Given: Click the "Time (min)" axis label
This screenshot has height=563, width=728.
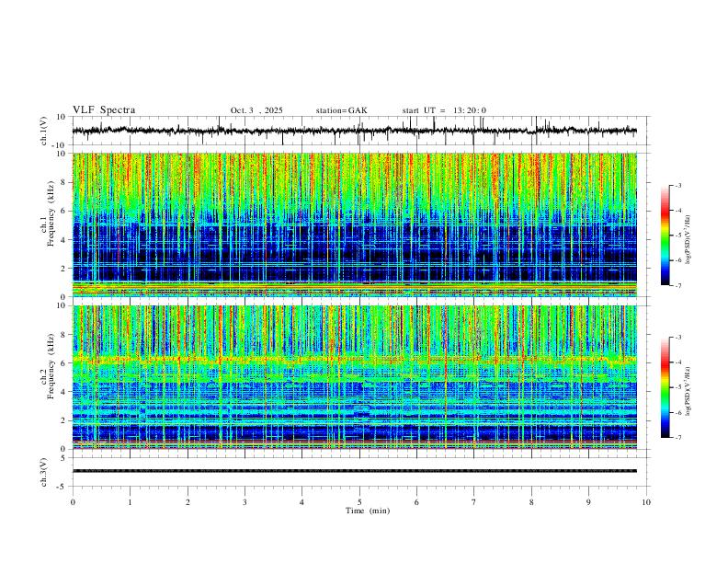Looking at the screenshot, I should click(x=368, y=511).
